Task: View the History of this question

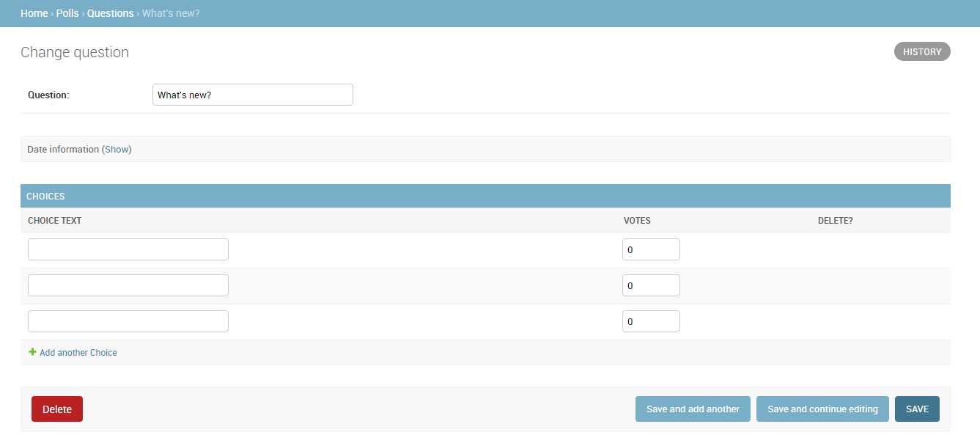Action: click(922, 51)
